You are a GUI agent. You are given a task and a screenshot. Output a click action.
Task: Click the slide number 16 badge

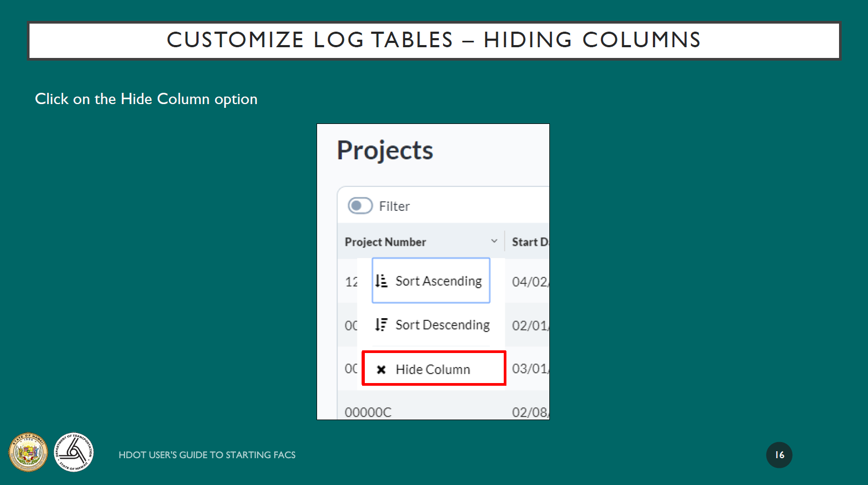pyautogui.click(x=779, y=455)
